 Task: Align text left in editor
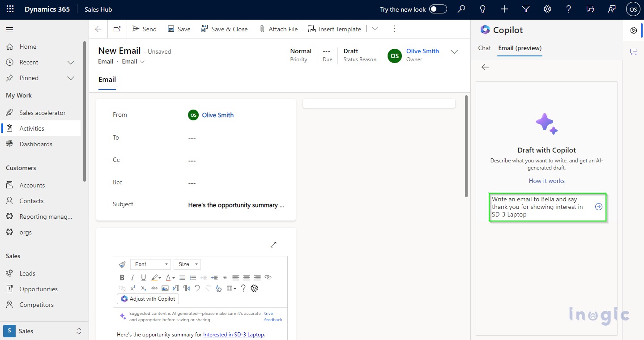tap(236, 278)
